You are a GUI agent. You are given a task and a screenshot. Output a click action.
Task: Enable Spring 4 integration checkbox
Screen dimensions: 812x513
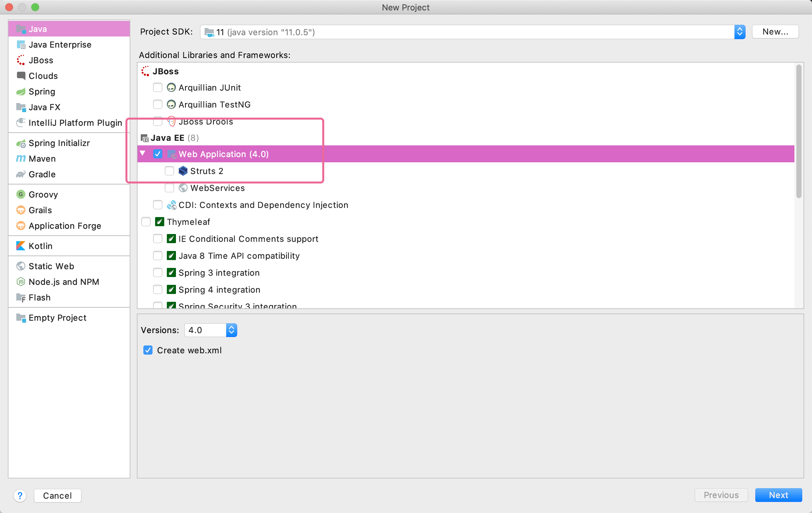tap(157, 289)
